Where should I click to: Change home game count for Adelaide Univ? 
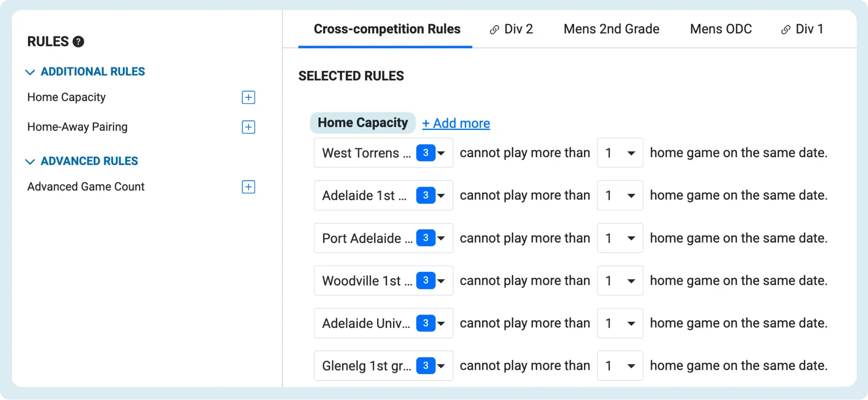click(x=620, y=323)
